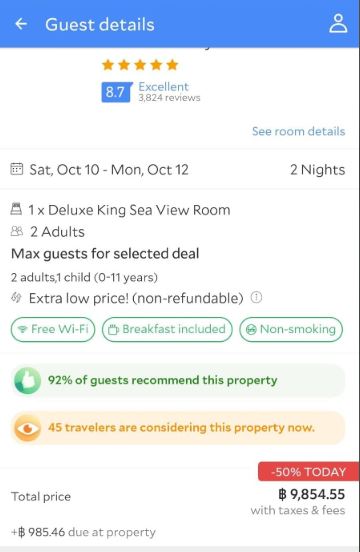The width and height of the screenshot is (360, 552).
Task: Select the Breakfast included badge
Action: tap(167, 330)
